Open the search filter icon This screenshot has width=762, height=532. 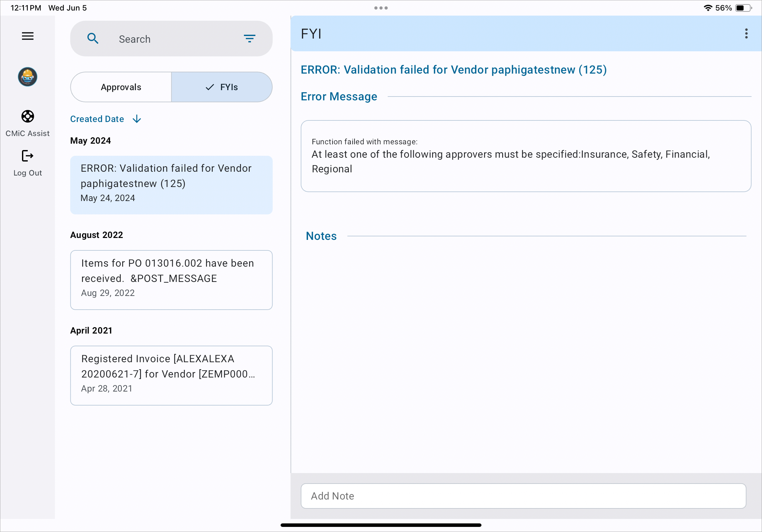tap(250, 39)
